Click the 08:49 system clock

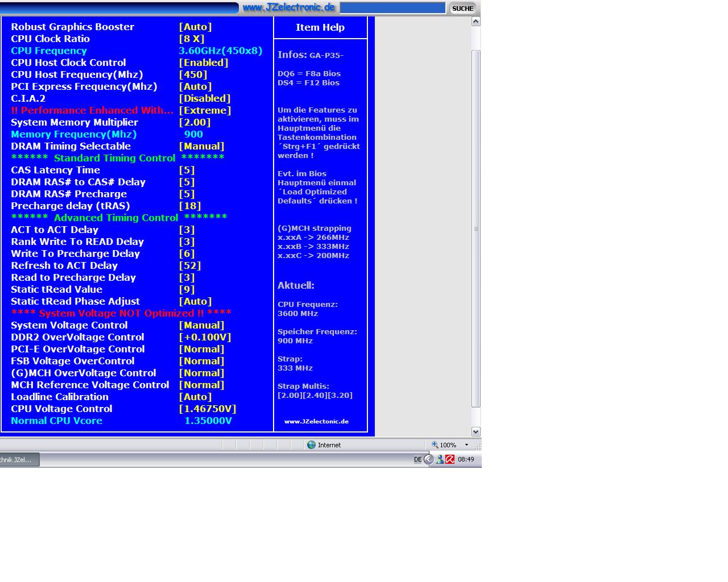point(466,459)
